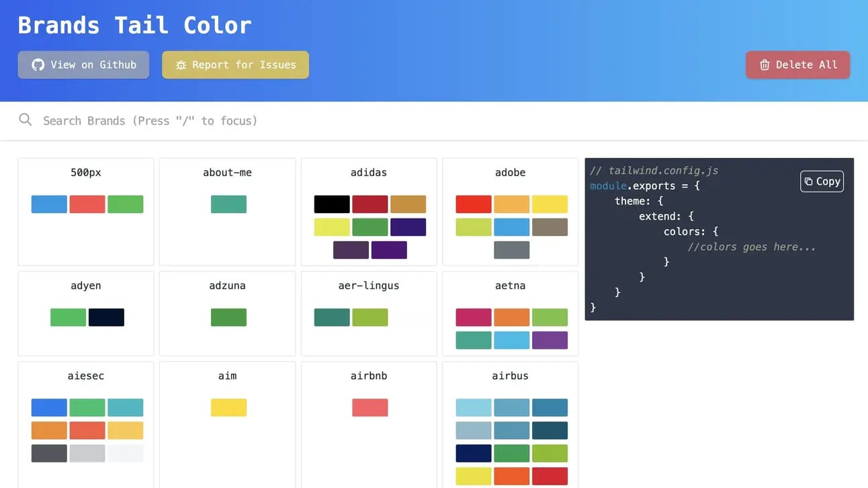The image size is (868, 488).
Task: Select the taupe brown adobe swatch
Action: pyautogui.click(x=550, y=227)
